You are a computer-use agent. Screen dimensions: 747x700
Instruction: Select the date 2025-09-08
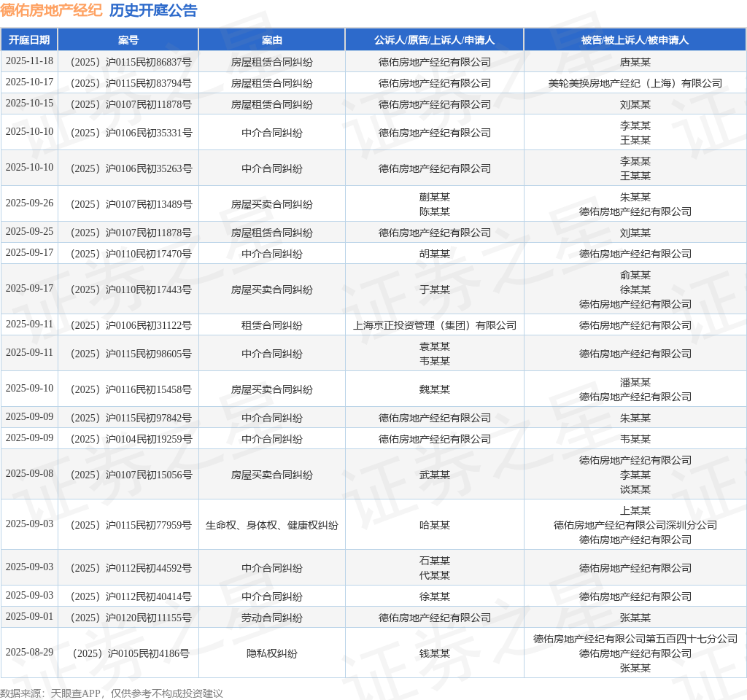(29, 474)
